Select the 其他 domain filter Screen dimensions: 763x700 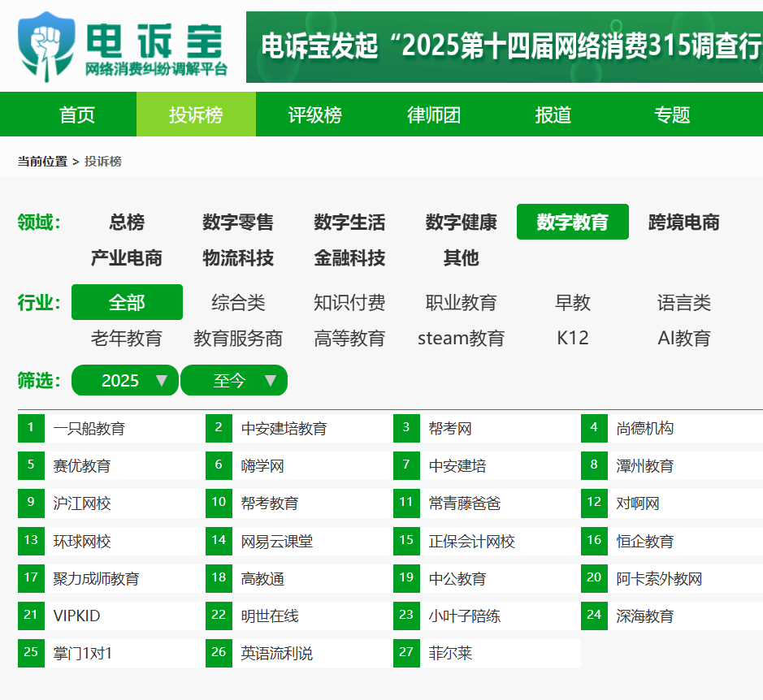462,257
